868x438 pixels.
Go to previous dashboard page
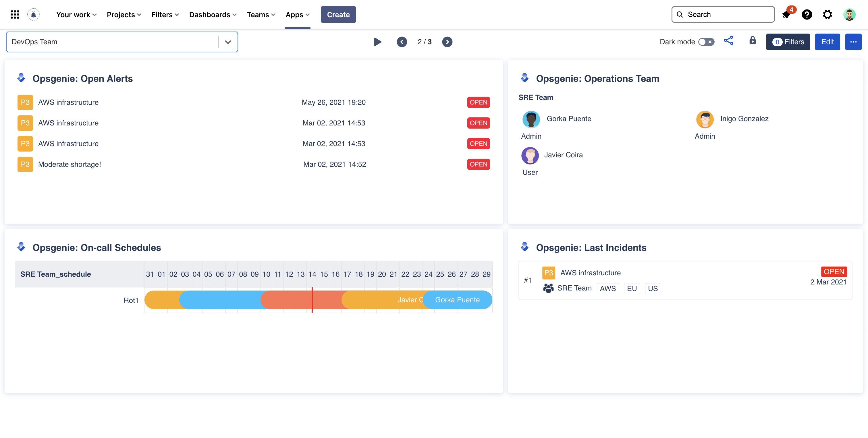pyautogui.click(x=402, y=42)
